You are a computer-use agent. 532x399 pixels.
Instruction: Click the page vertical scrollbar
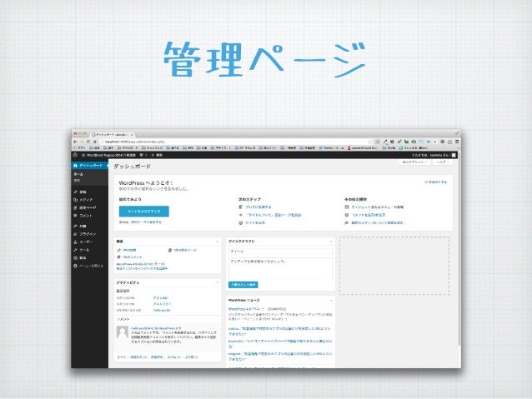[x=459, y=251]
